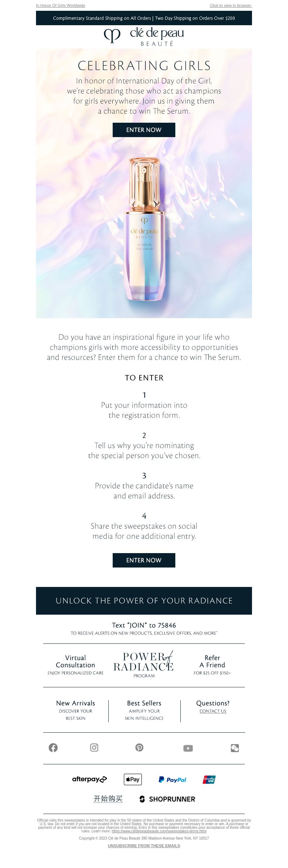This screenshot has height=868, width=288.
Task: Open the Click to view in browser link
Action: click(231, 5)
